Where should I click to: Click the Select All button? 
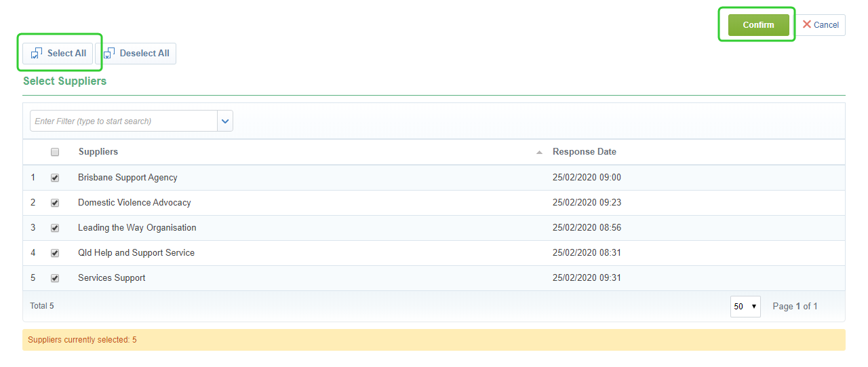click(58, 54)
